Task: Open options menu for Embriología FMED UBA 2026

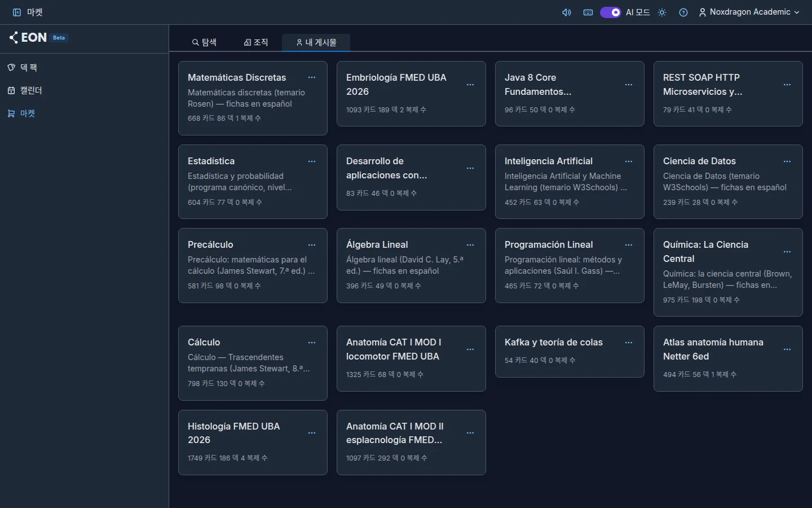Action: [x=470, y=85]
